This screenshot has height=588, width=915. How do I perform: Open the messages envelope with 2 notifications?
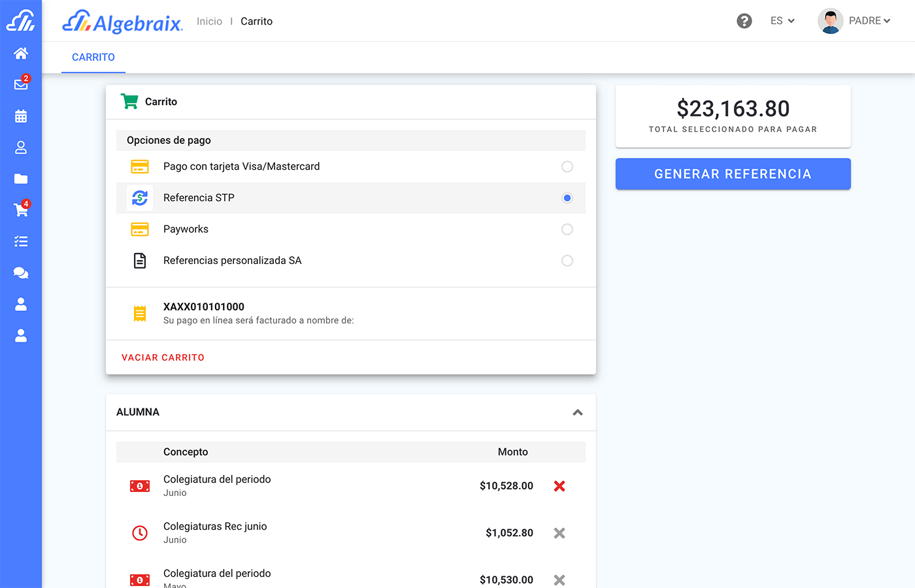tap(21, 84)
